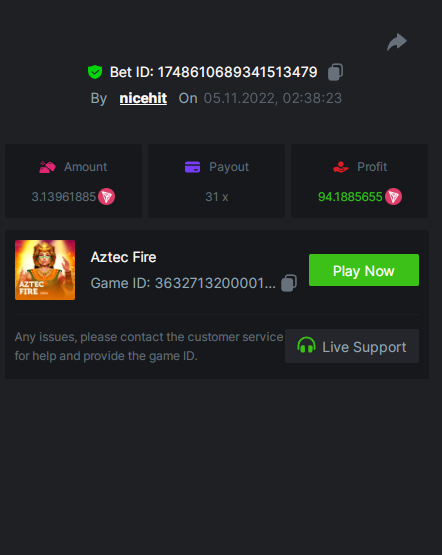The image size is (442, 555).
Task: Click the TRON coin beside the profit
Action: point(393,197)
